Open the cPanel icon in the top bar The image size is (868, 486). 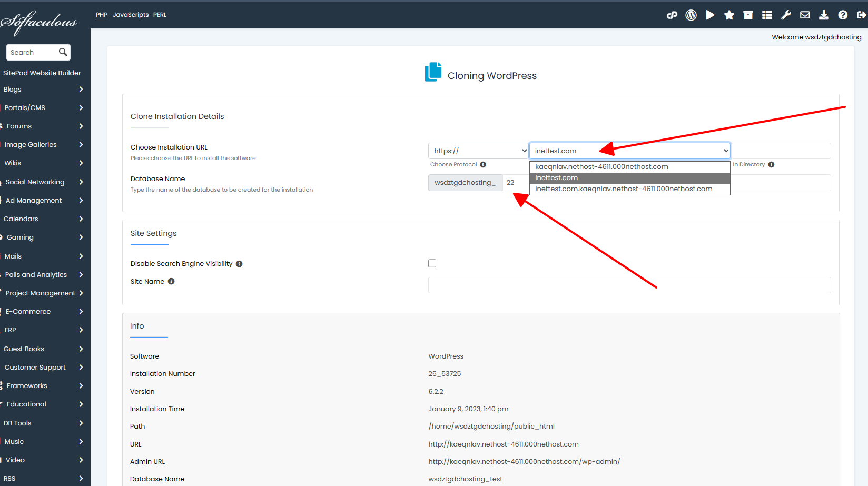pyautogui.click(x=672, y=15)
